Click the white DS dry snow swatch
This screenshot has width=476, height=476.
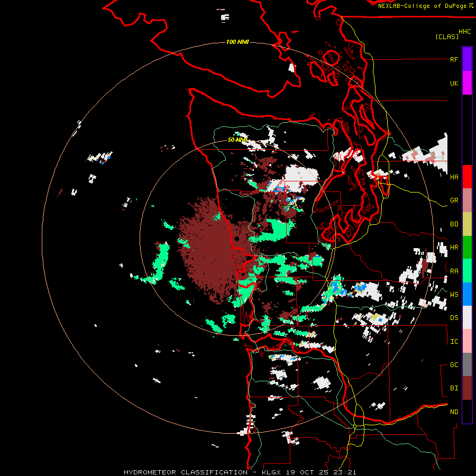pyautogui.click(x=467, y=317)
